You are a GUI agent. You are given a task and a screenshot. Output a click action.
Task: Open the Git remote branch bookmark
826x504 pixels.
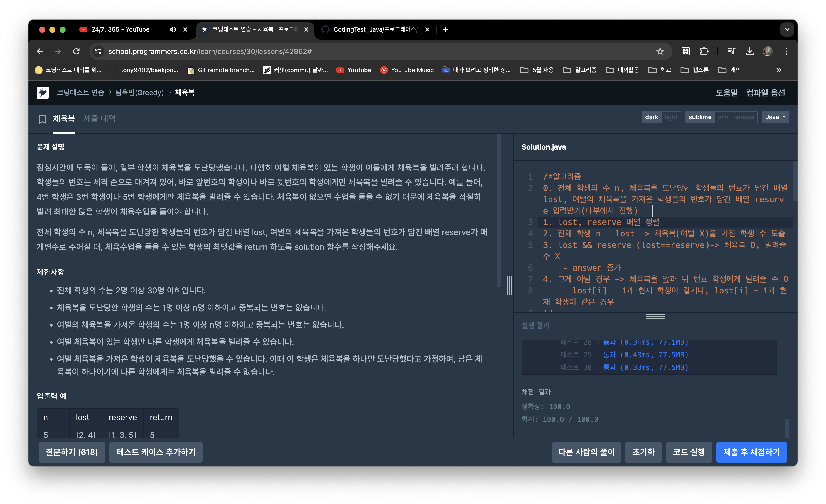click(x=221, y=70)
